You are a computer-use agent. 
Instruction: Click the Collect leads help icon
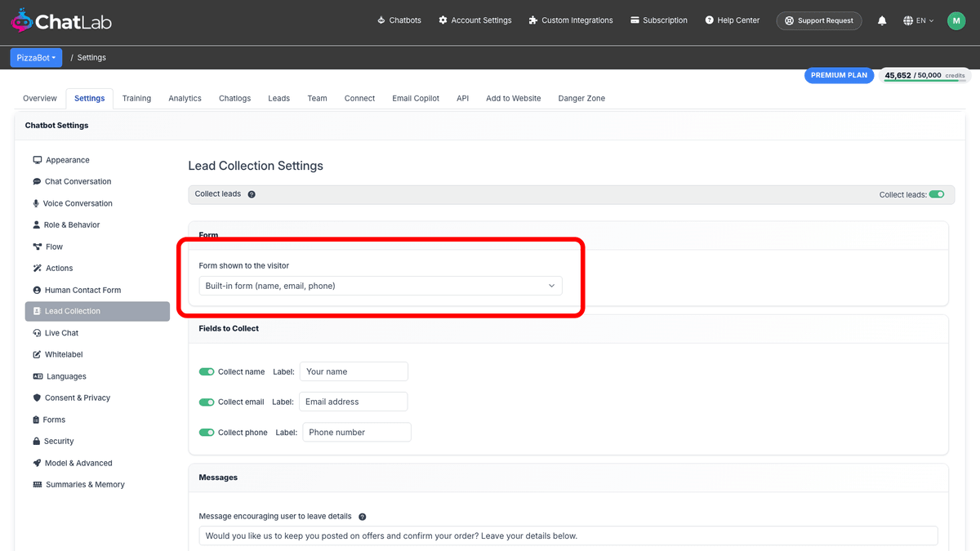252,194
